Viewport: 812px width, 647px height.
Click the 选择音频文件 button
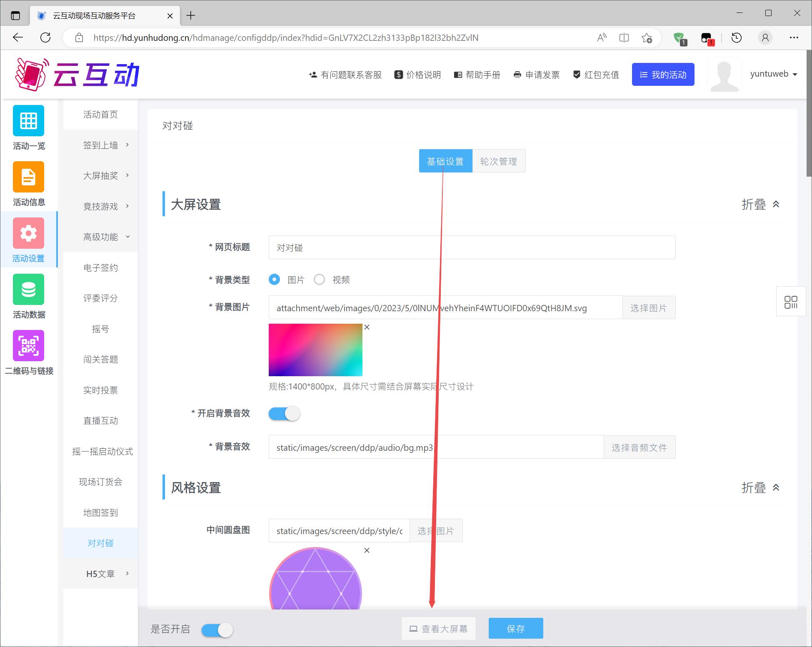[x=639, y=447]
